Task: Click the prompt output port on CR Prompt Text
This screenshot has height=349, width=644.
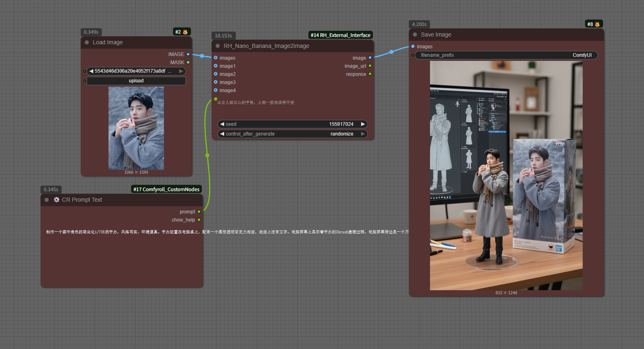Action: (199, 211)
